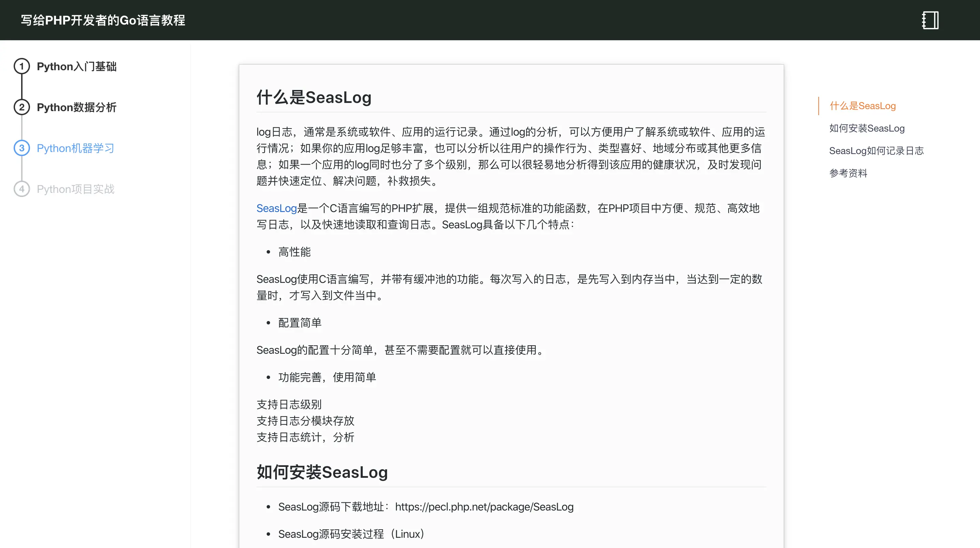Jump to 参考资料 in the table of contents
Image resolution: width=980 pixels, height=548 pixels.
pos(848,173)
